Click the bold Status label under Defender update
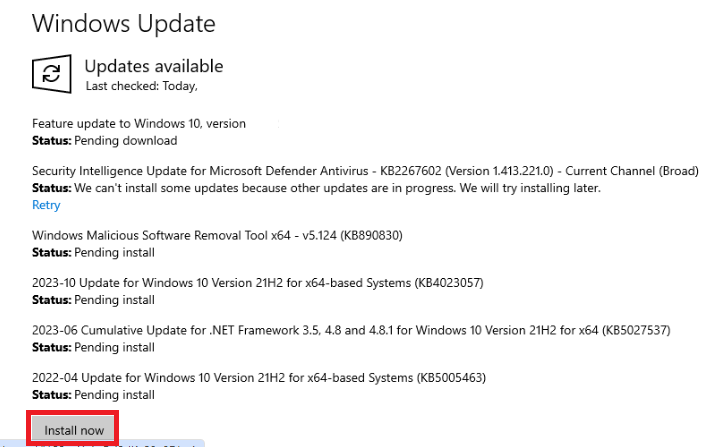716x447 pixels. [x=52, y=188]
